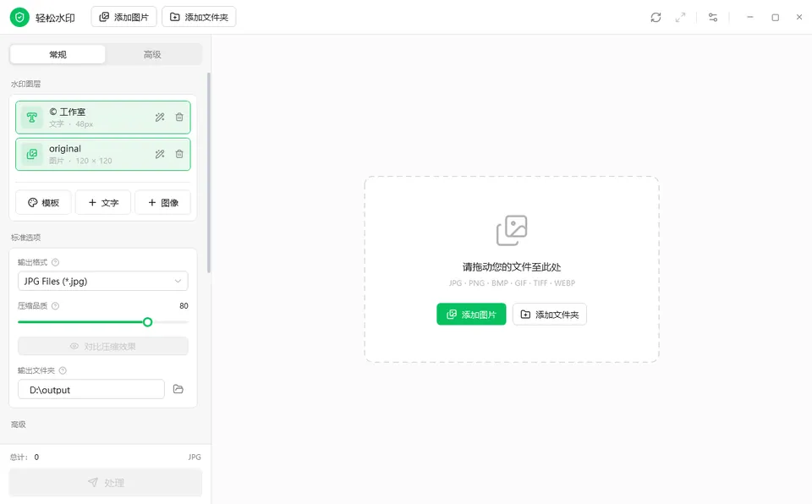Click the refresh icon in title bar
This screenshot has width=812, height=504.
656,17
